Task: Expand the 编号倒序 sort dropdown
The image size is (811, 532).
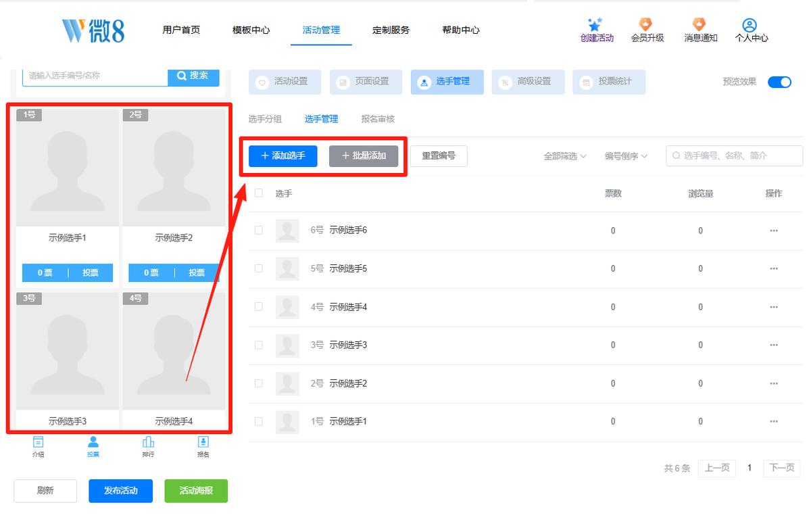Action: tap(626, 156)
